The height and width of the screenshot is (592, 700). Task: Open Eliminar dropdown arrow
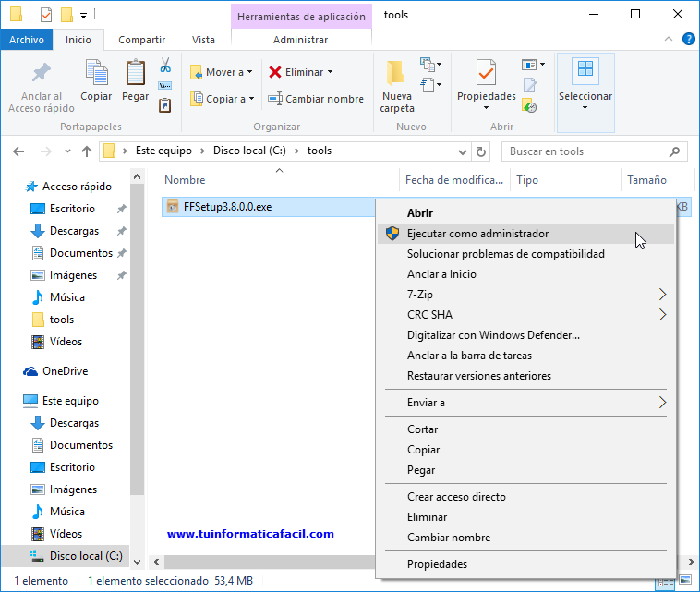(x=331, y=72)
